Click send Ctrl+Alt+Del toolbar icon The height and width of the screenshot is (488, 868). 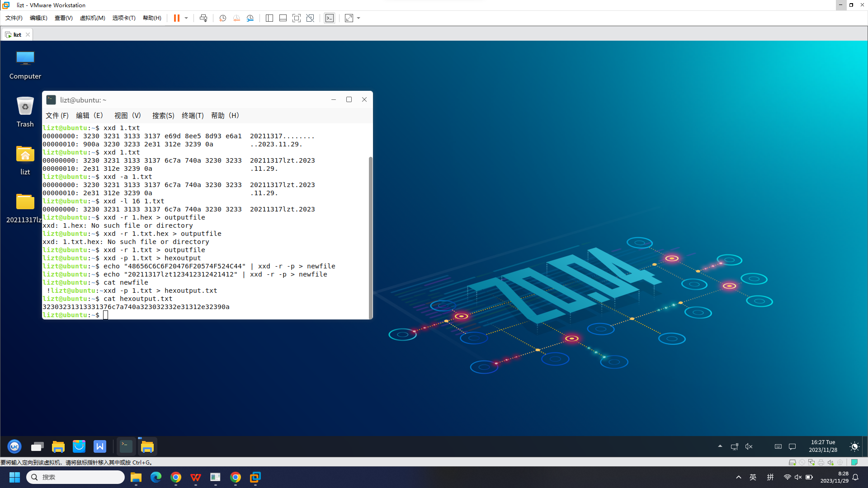coord(203,18)
